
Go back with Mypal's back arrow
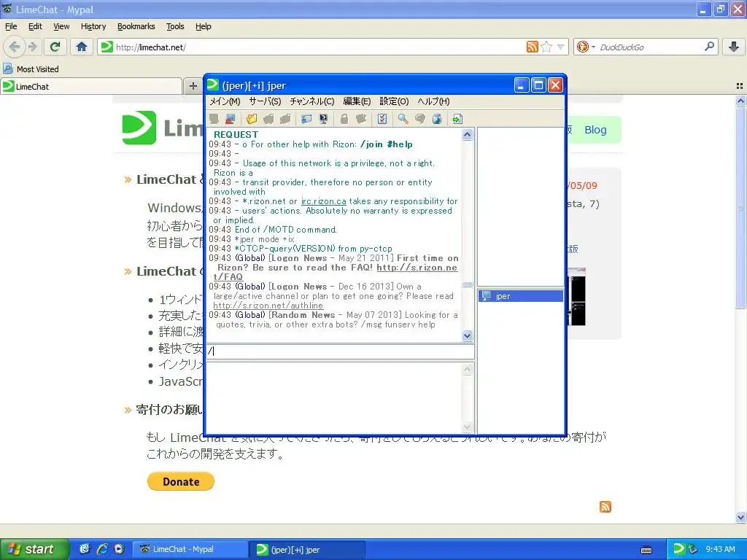[15, 47]
